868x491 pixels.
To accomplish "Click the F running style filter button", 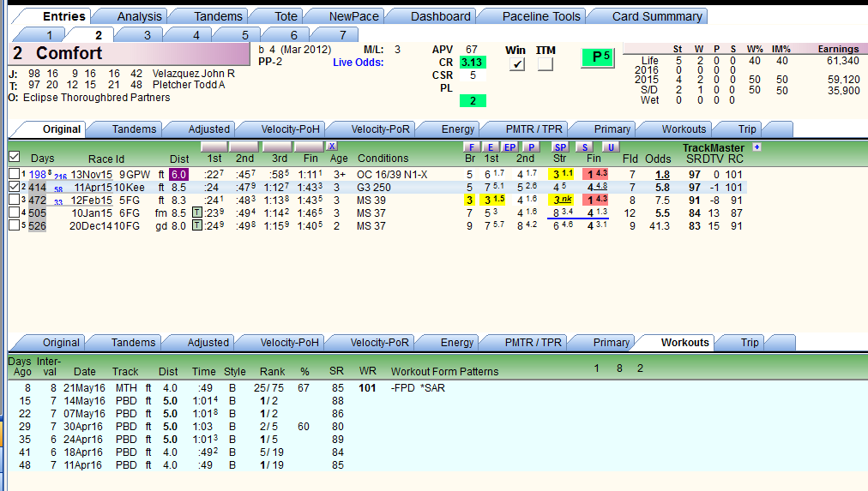I will coord(471,147).
